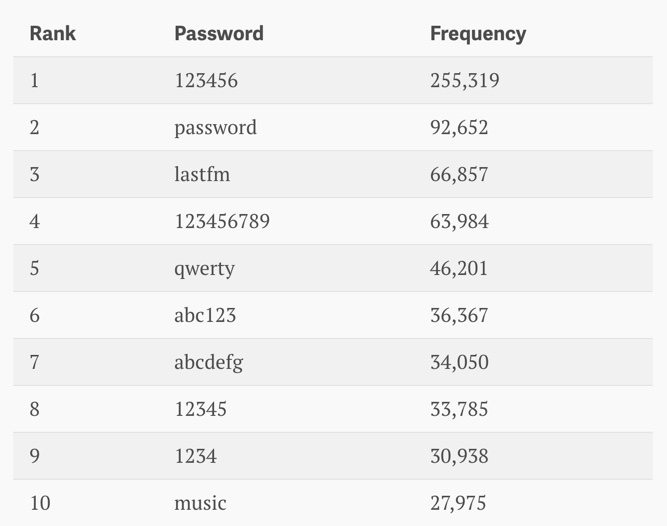Select the '1234' password cell

(195, 456)
